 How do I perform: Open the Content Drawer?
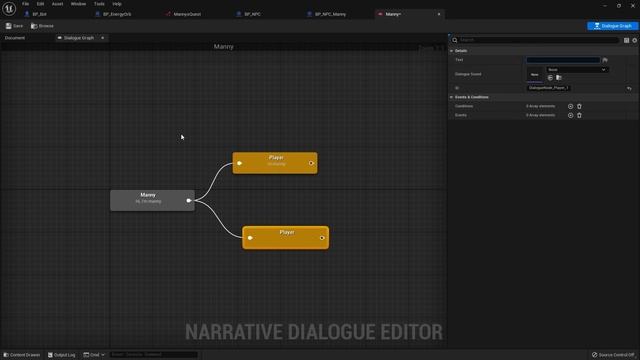[x=22, y=355]
